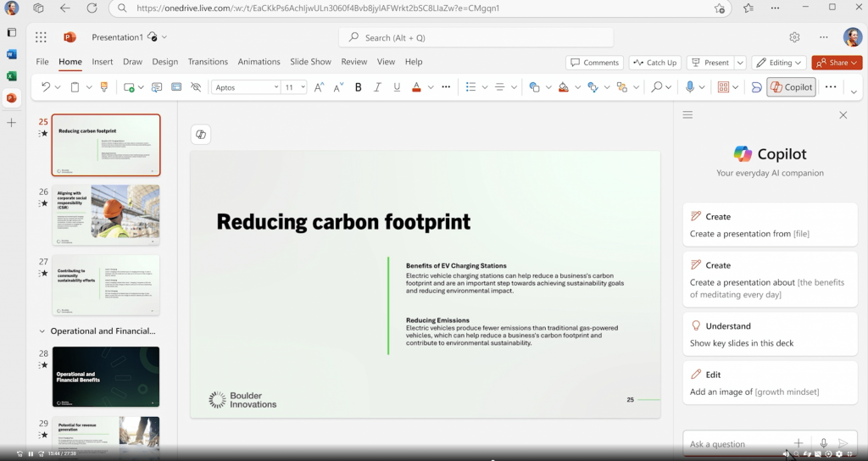This screenshot has height=461, width=868.
Task: Open the Undo dropdown arrow
Action: pos(58,87)
